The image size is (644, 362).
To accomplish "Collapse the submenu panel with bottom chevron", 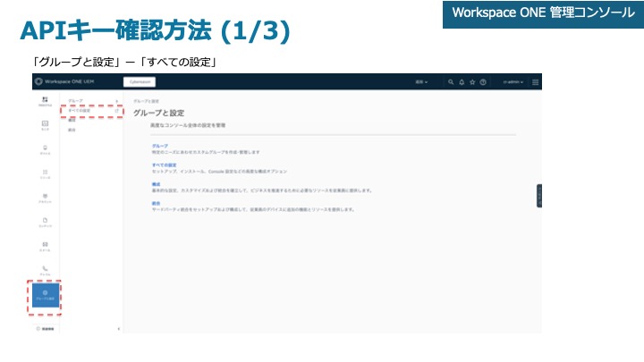I will [119, 329].
